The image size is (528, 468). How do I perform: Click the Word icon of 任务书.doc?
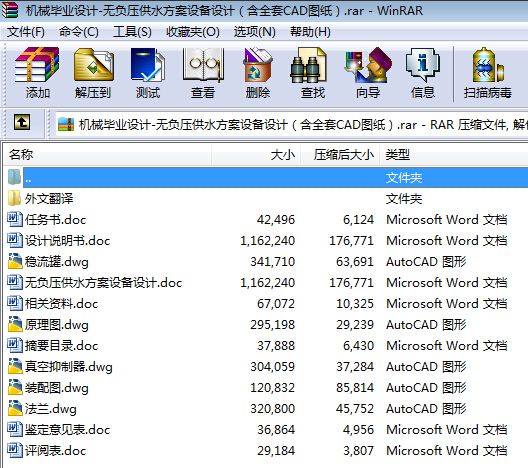pos(14,219)
